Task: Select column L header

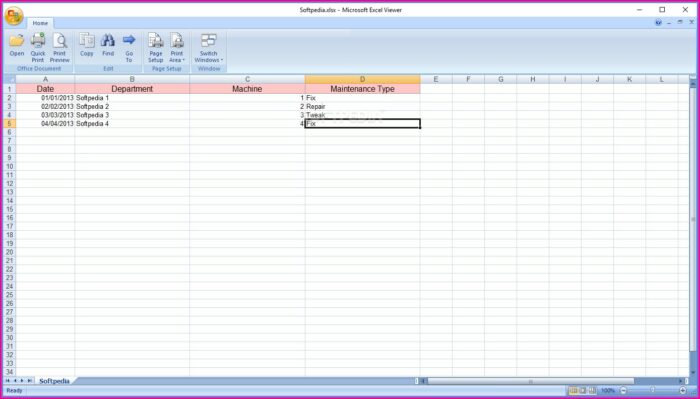Action: [x=662, y=79]
